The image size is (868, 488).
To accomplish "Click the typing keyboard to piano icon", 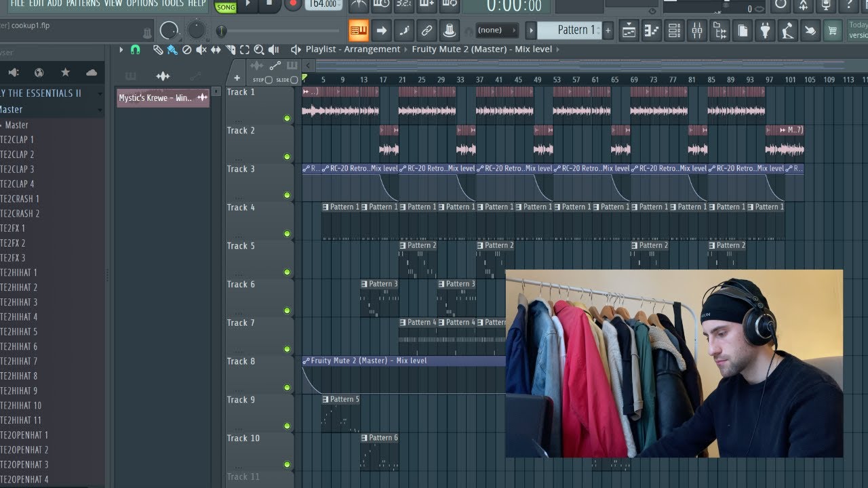I will click(x=359, y=30).
